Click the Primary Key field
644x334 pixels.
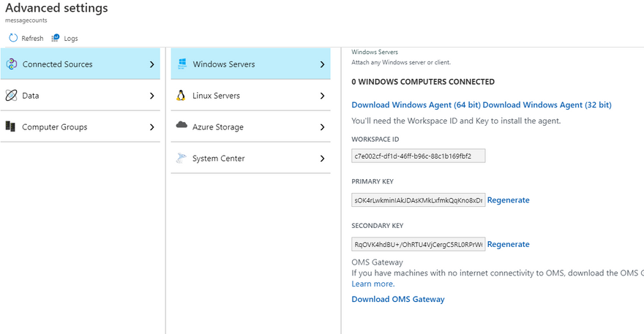click(418, 200)
